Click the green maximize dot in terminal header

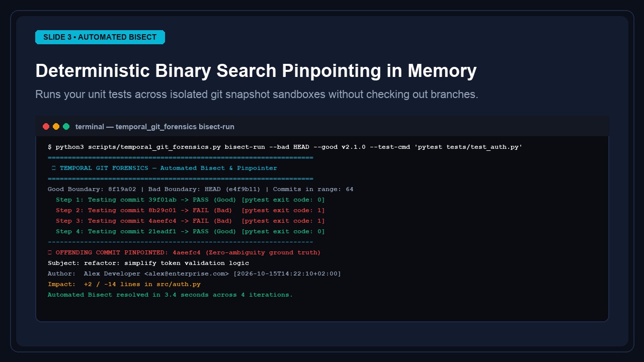(66, 127)
